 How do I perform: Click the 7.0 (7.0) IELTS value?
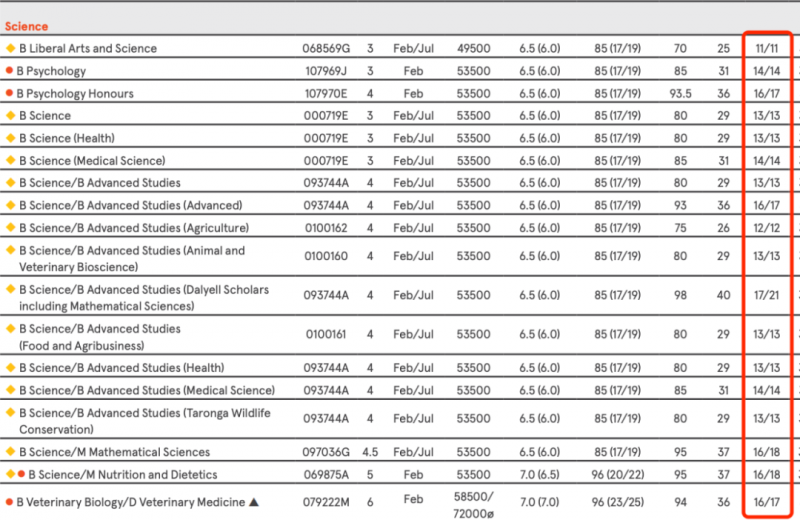[x=539, y=502]
